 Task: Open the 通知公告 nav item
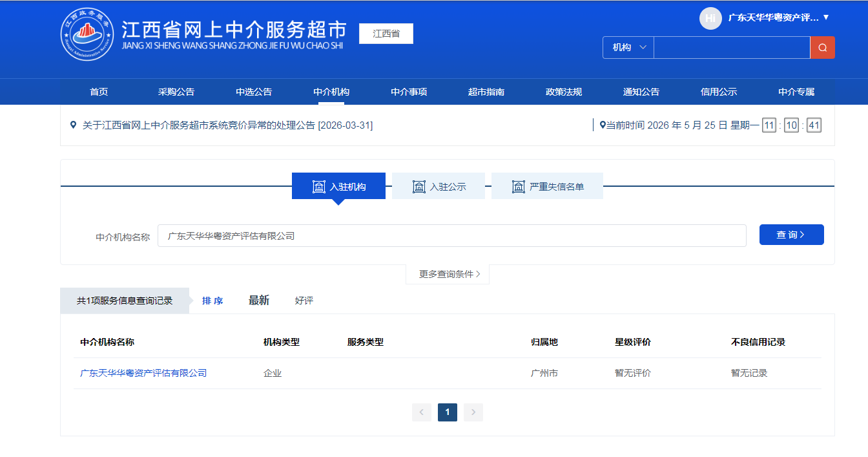click(641, 92)
